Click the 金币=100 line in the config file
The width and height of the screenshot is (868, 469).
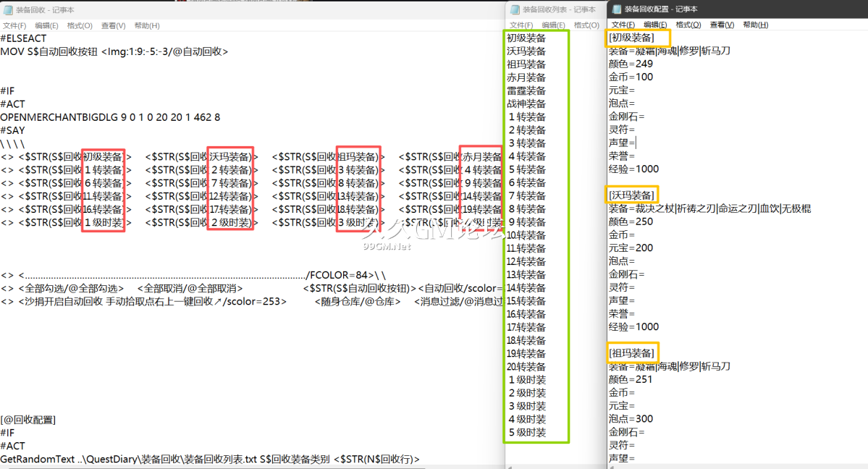[x=631, y=77]
